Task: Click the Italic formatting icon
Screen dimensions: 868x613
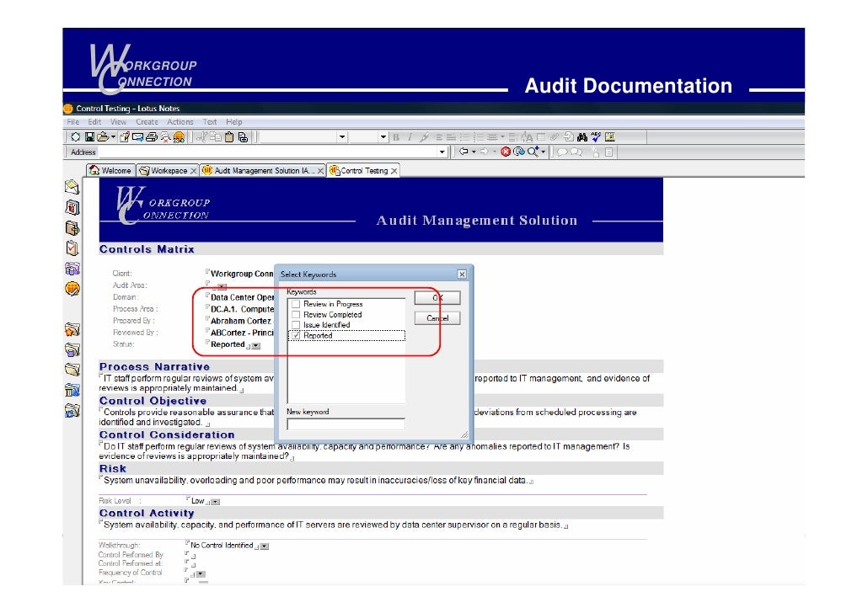Action: (410, 137)
